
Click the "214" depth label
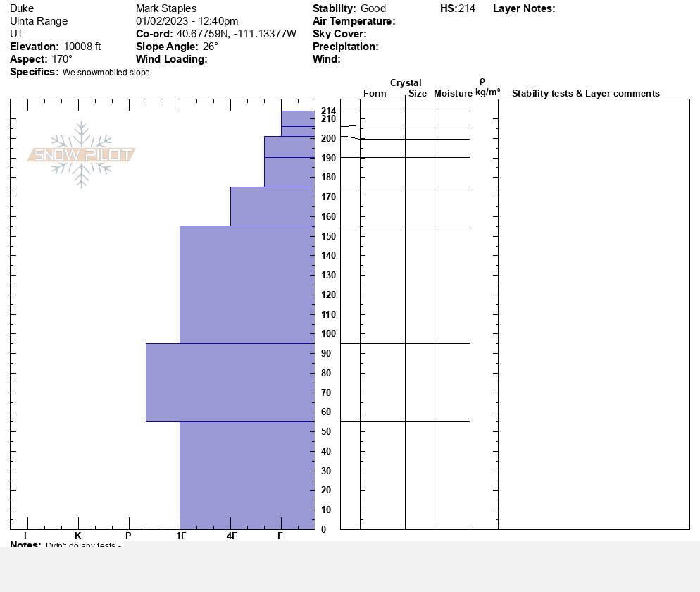pos(329,111)
